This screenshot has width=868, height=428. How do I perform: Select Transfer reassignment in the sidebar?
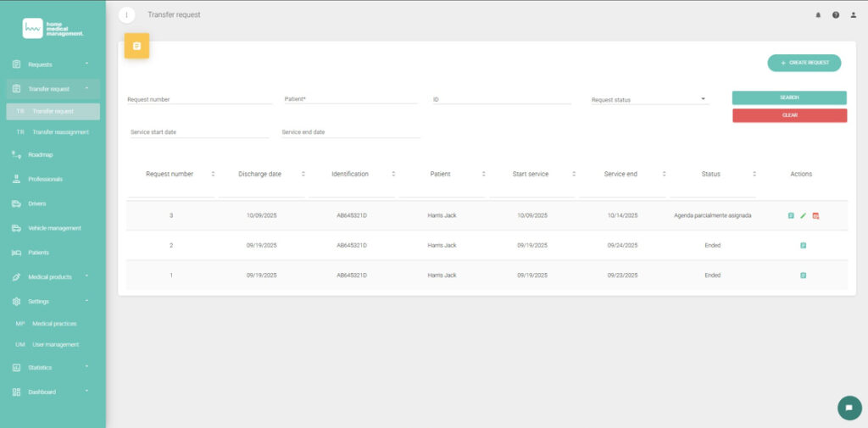[x=60, y=132]
